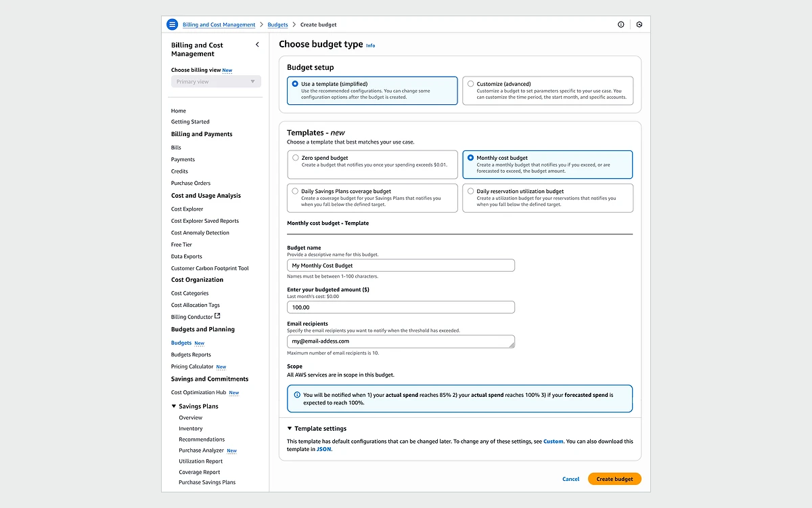Open Budgets Reports in sidebar
This screenshot has height=508, width=812.
click(191, 354)
